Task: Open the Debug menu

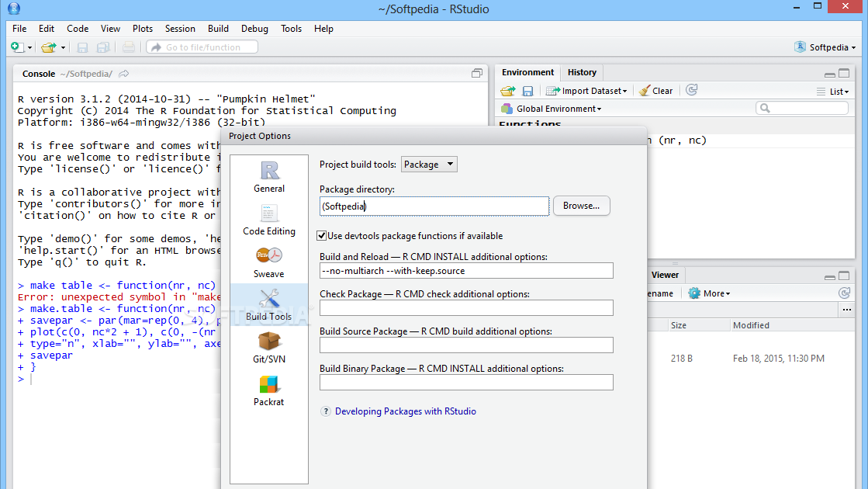Action: click(254, 28)
